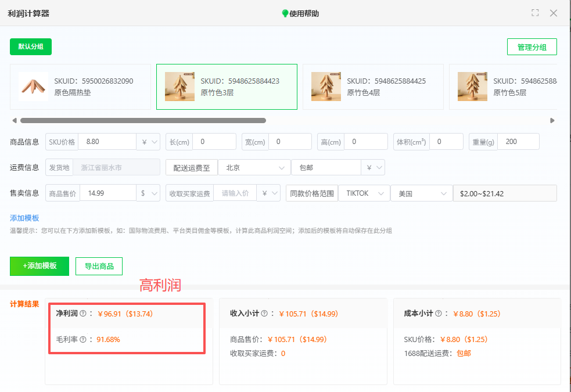Click the left arrow to scroll SKU list
The height and width of the screenshot is (392, 571).
click(x=13, y=120)
